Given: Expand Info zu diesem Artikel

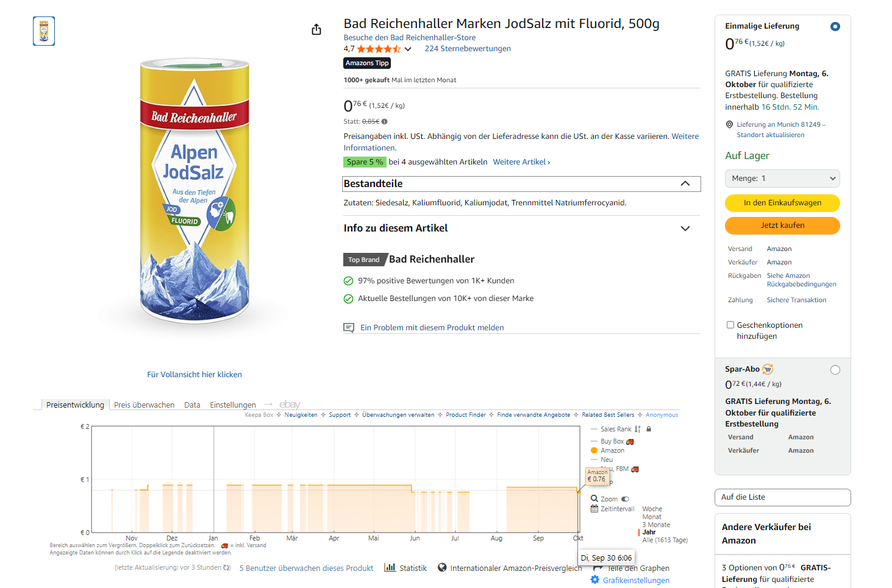Looking at the screenshot, I should [685, 228].
